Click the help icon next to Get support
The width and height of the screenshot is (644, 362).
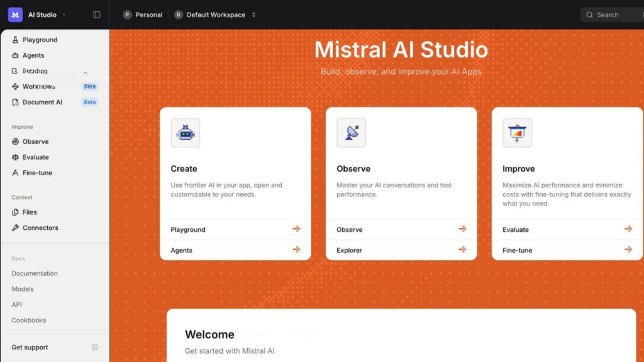[x=95, y=347]
